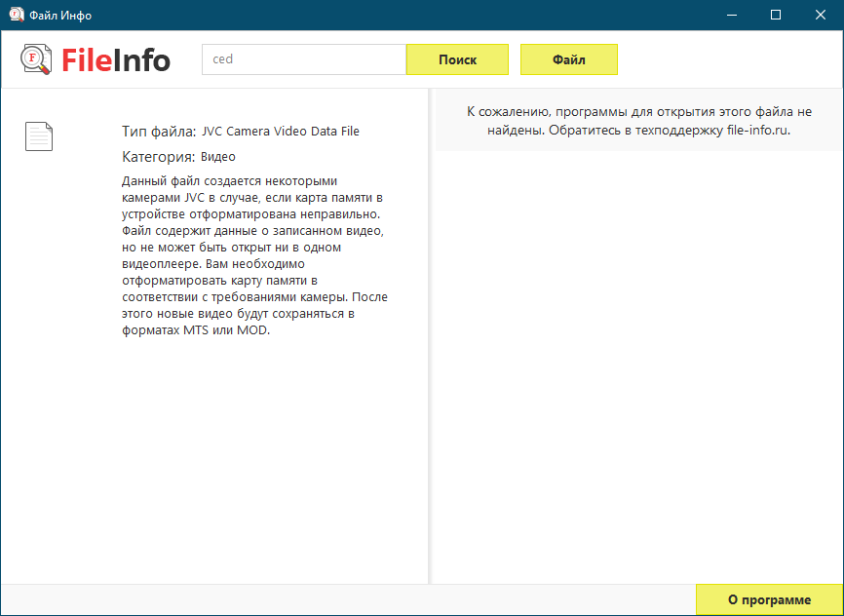This screenshot has height=616, width=844.
Task: Click the FileInfo magnifier logo icon
Action: pos(37,59)
